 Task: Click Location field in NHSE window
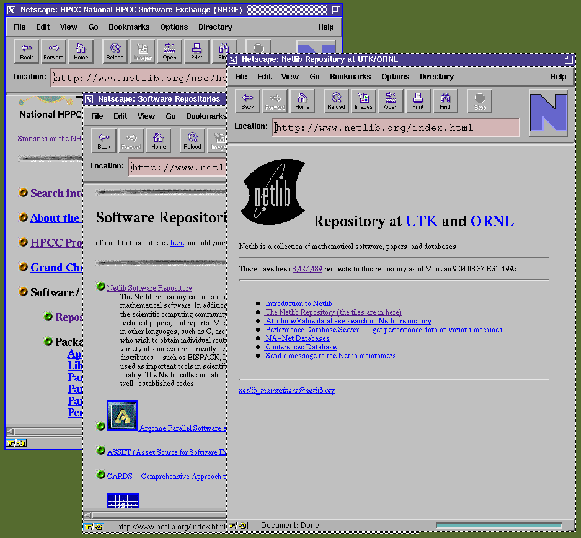tap(139, 78)
